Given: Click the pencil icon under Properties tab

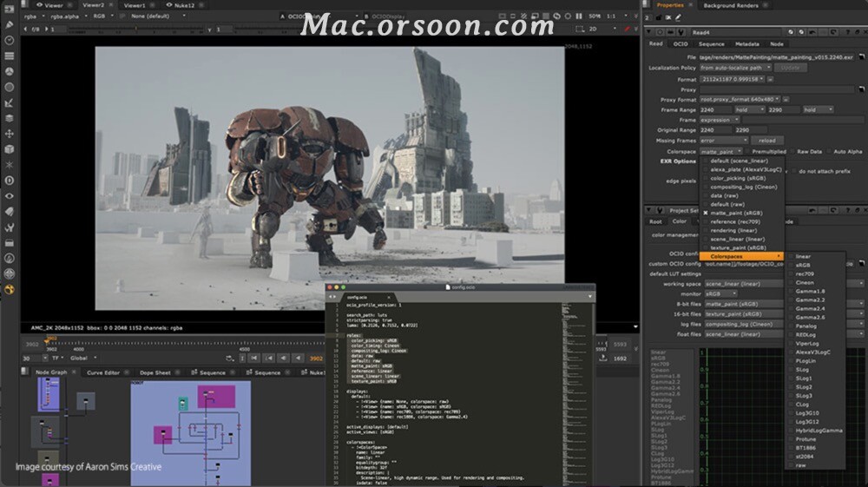Looking at the screenshot, I should click(x=678, y=17).
